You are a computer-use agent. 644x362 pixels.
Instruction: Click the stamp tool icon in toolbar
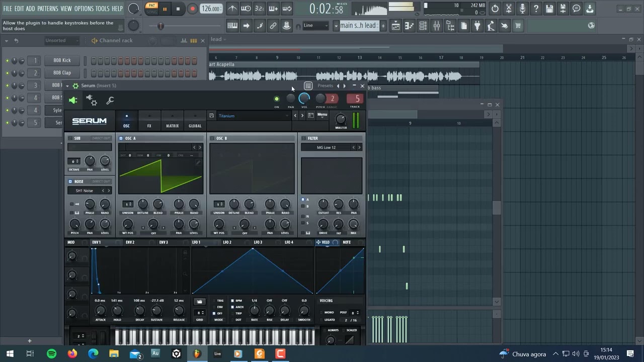point(287,26)
